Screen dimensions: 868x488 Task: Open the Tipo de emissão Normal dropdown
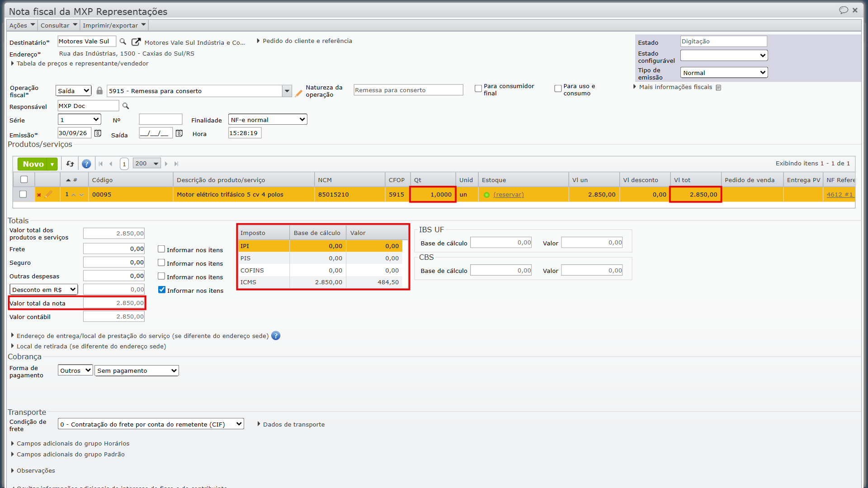[724, 73]
